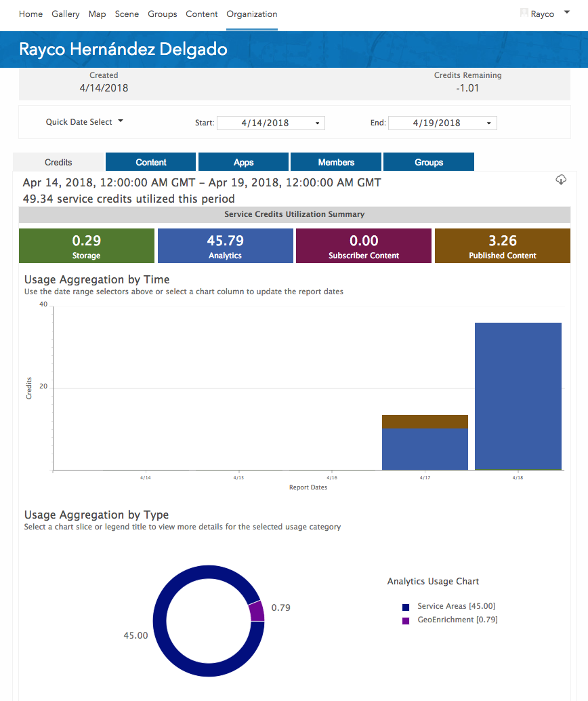Select the green Storage credits tile
This screenshot has width=588, height=701.
pyautogui.click(x=87, y=245)
